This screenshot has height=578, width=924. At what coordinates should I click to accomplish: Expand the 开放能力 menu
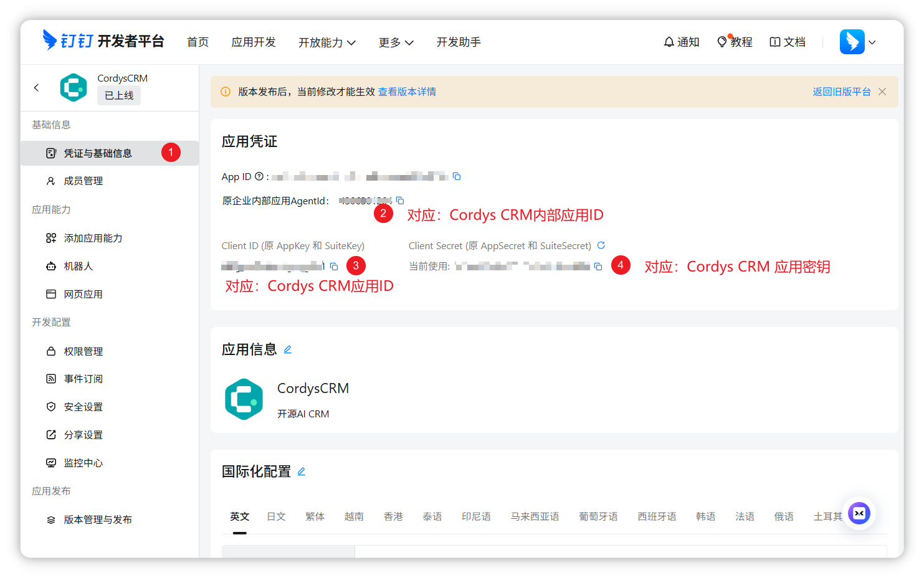click(327, 42)
